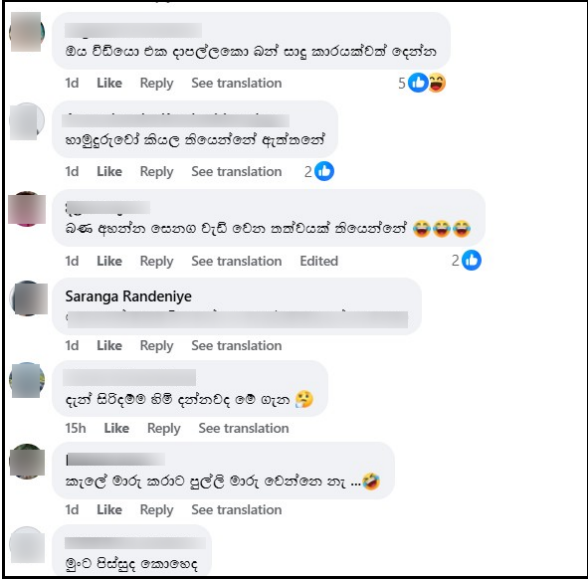Click avatar of the first commenter

pos(26,32)
